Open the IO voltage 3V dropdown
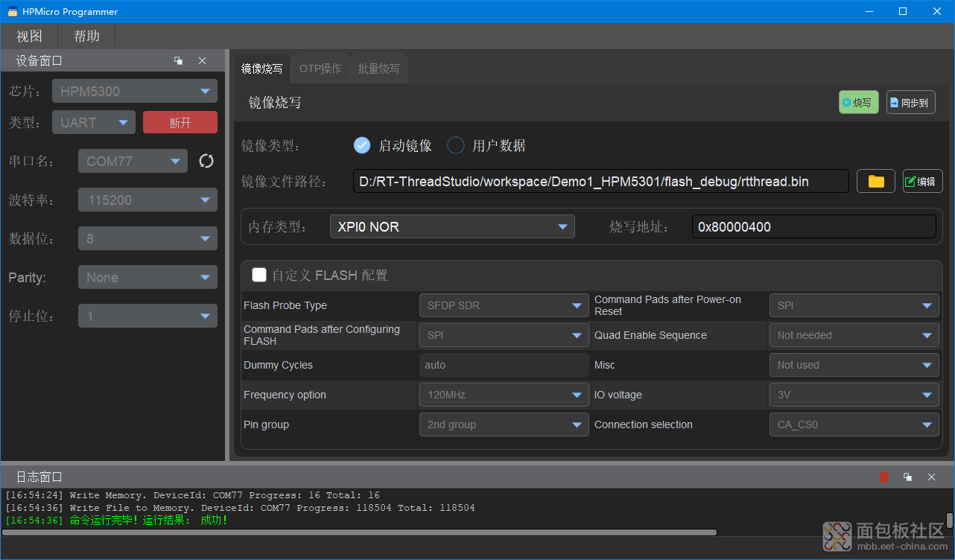955x560 pixels. (854, 395)
